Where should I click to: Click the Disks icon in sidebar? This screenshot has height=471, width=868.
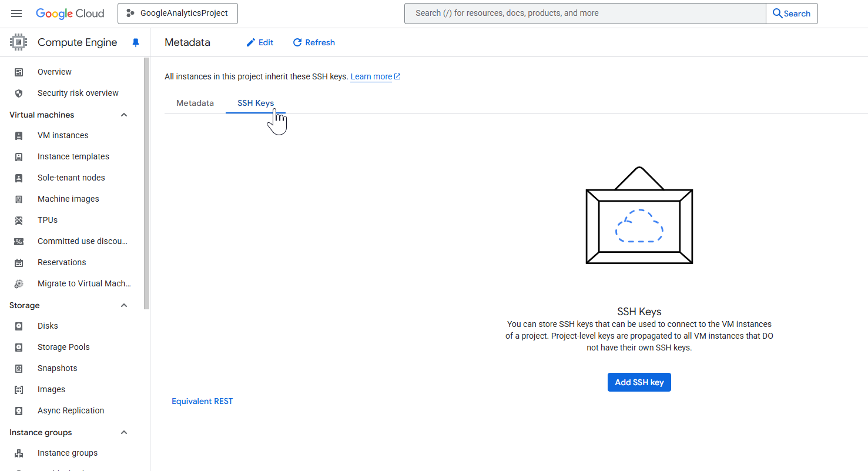pos(19,326)
